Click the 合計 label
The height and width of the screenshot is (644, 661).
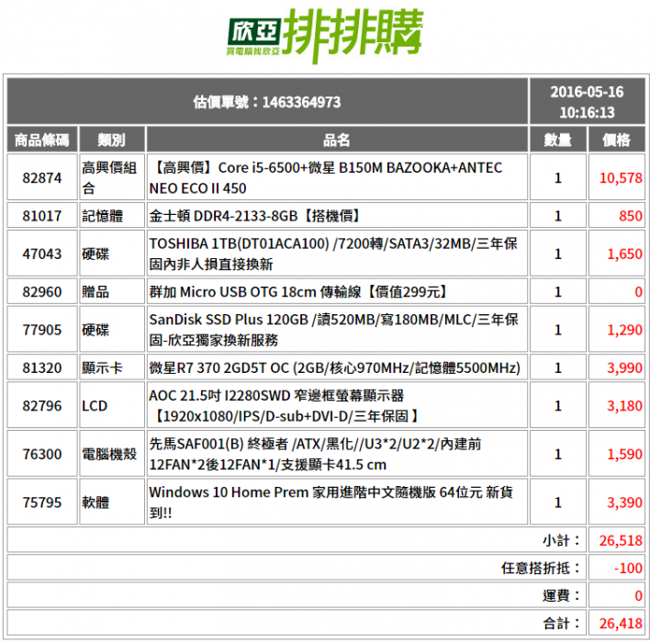(x=562, y=623)
